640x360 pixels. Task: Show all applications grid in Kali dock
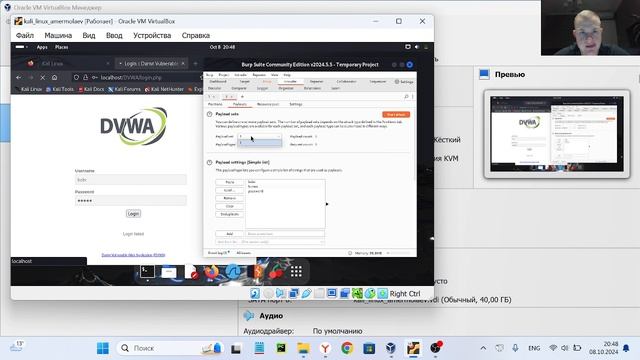296,271
